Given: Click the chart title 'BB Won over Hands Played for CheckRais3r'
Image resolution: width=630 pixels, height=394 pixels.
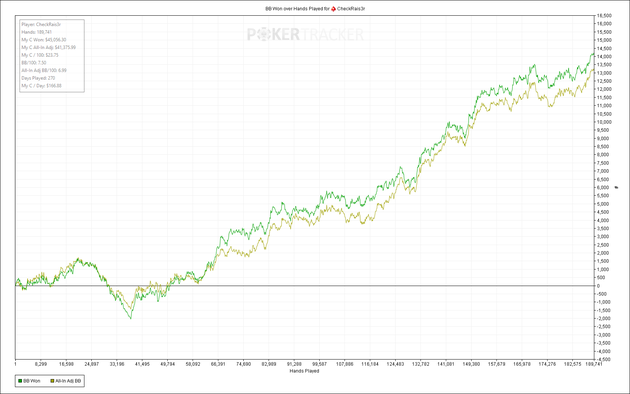Looking at the screenshot, I should click(315, 8).
